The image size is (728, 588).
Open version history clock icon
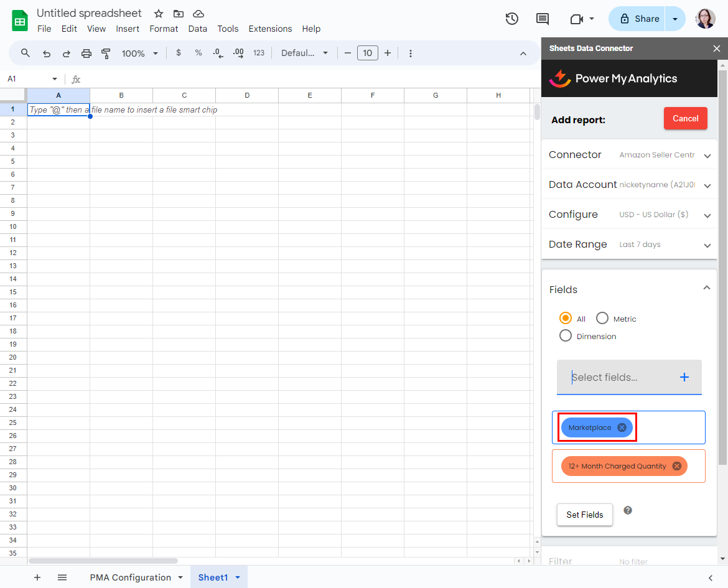[x=511, y=19]
